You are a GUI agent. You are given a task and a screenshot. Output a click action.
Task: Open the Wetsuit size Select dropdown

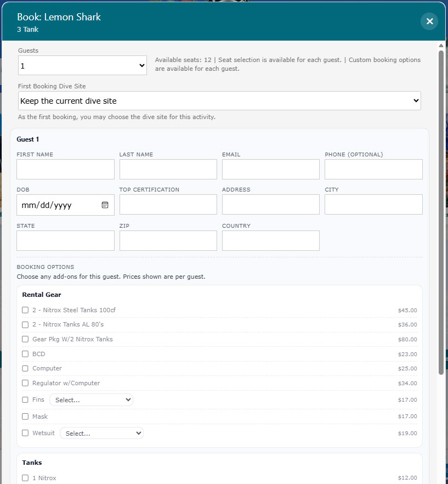click(101, 433)
